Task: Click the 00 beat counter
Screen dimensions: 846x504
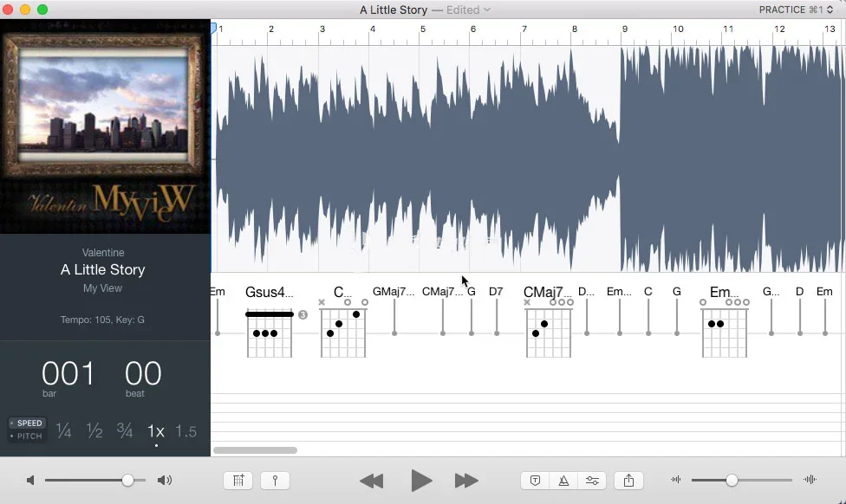Action: [143, 373]
